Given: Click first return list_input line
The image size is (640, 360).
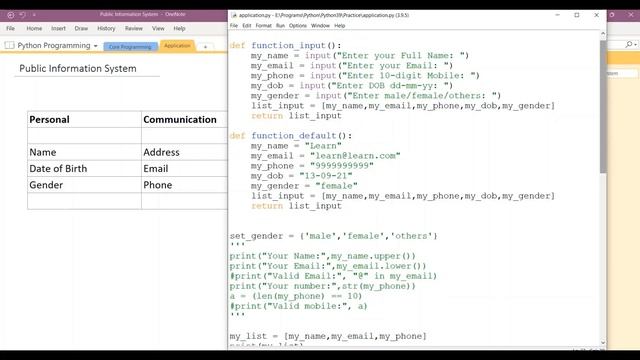Looking at the screenshot, I should 296,116.
